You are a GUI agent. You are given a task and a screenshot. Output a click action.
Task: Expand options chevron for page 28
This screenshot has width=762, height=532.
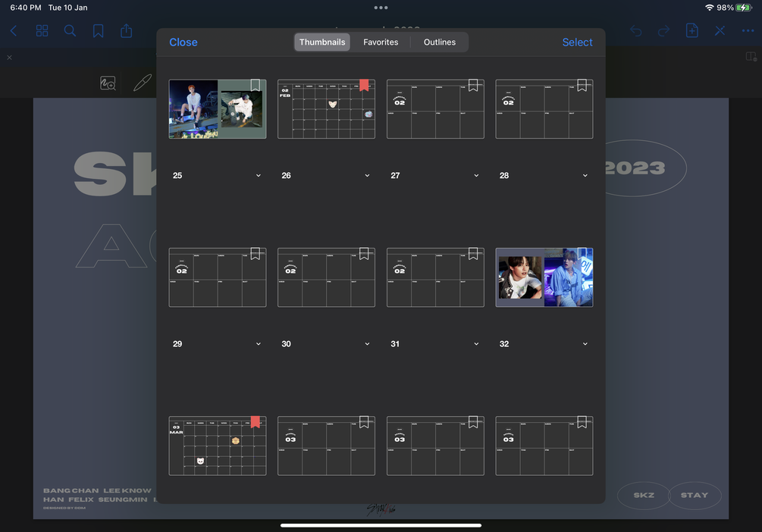coord(585,175)
